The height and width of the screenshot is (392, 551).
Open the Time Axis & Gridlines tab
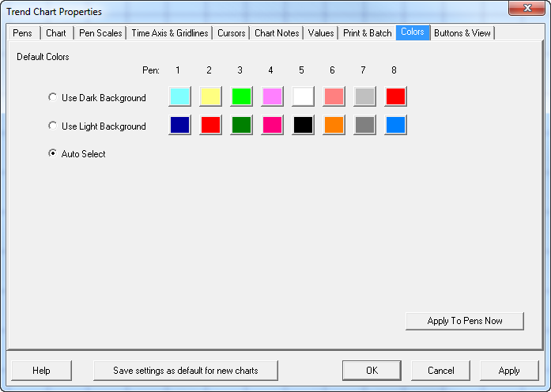pyautogui.click(x=169, y=33)
